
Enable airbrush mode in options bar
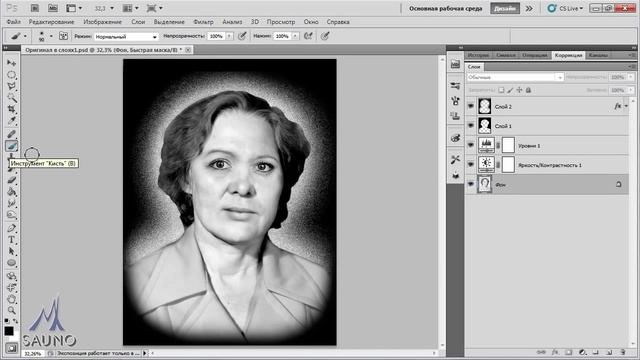pos(309,36)
